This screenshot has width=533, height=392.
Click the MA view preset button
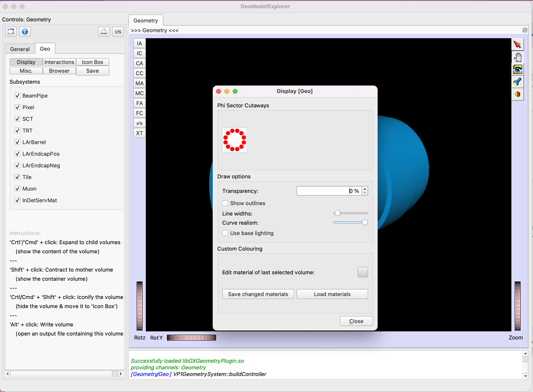(139, 83)
